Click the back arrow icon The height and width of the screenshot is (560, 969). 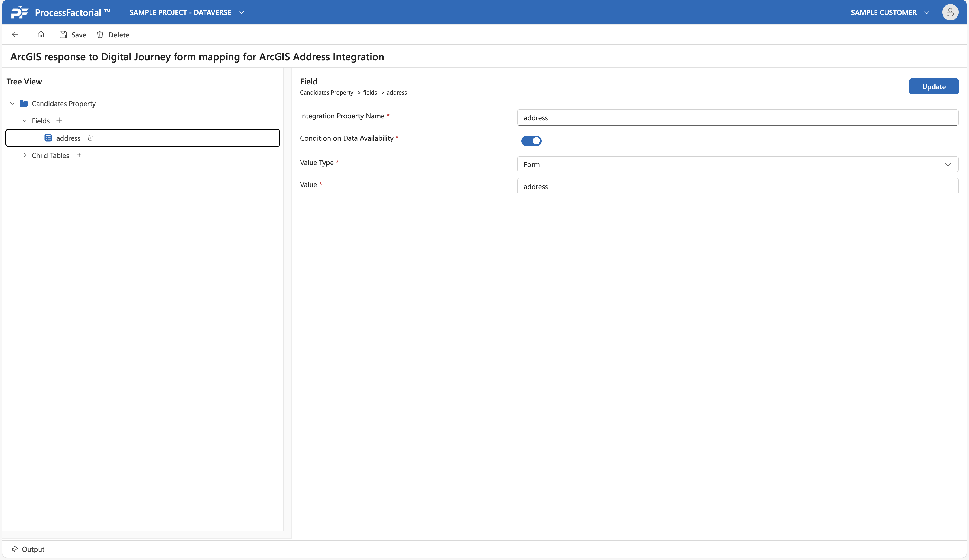point(15,35)
